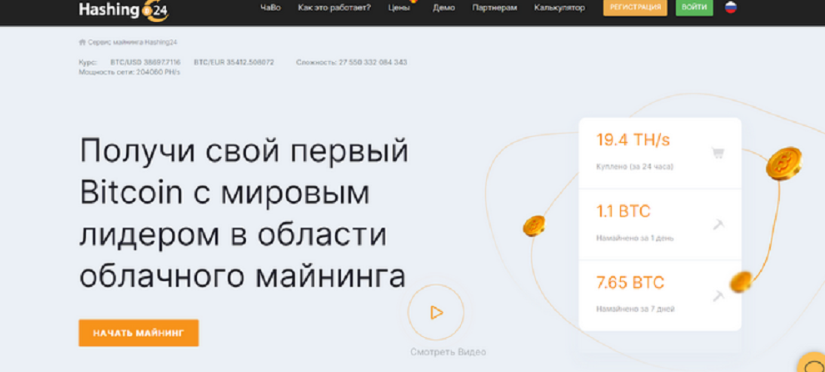Click cart icon beside 19.4 TH/s
The image size is (825, 372).
[x=718, y=153]
